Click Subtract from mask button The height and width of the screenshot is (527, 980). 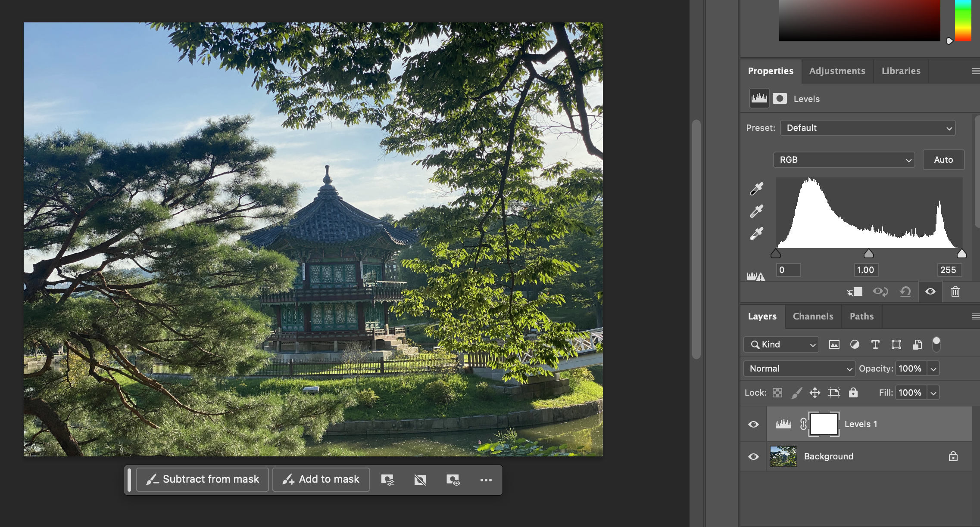pos(203,479)
